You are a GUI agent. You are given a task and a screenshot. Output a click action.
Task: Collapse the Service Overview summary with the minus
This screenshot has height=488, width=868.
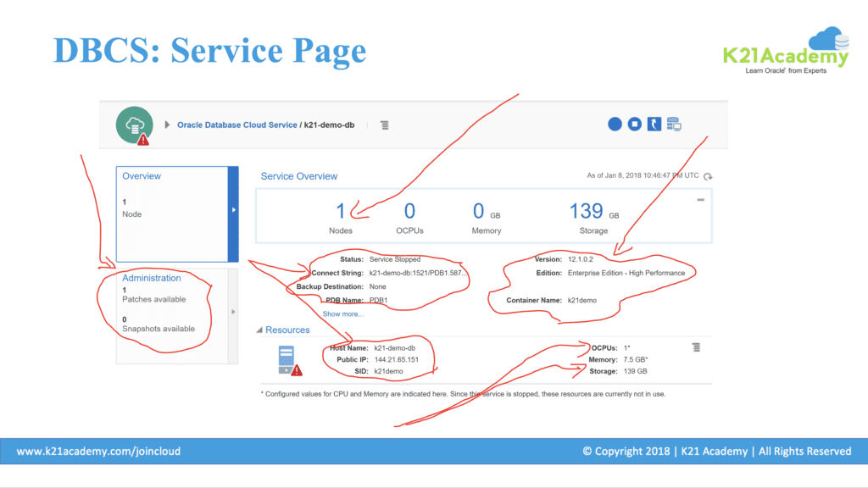pos(700,200)
